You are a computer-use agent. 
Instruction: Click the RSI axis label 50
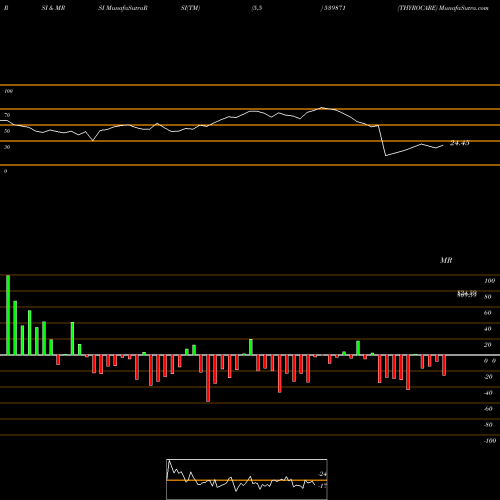click(7, 131)
